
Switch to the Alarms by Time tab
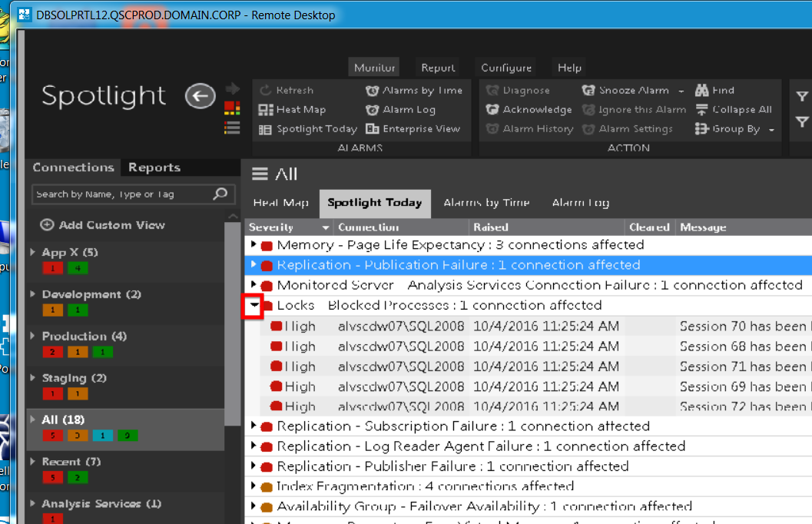pyautogui.click(x=486, y=203)
